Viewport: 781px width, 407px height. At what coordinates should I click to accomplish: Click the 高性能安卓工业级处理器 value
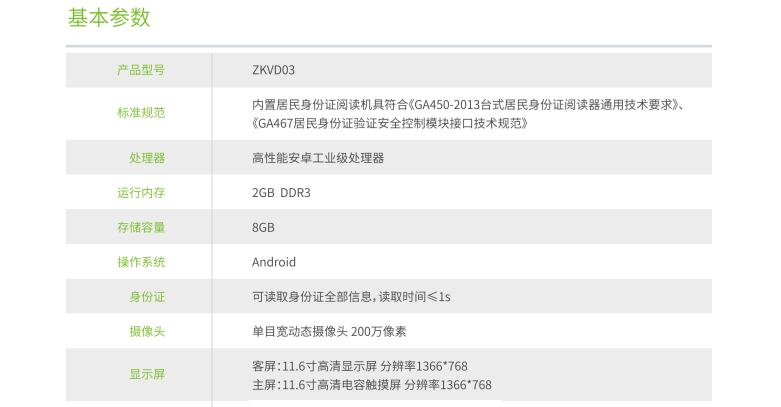(318, 158)
